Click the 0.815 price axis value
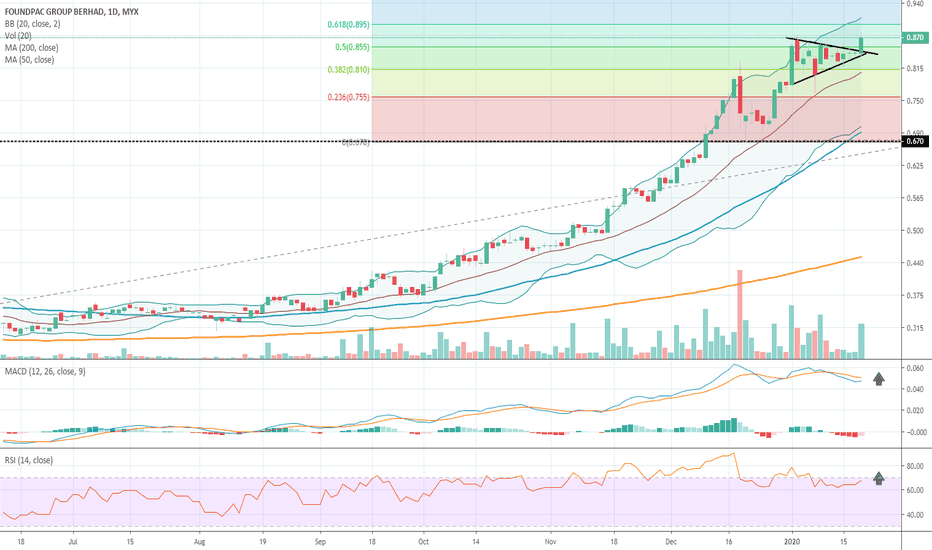The height and width of the screenshot is (550, 932). (x=915, y=69)
